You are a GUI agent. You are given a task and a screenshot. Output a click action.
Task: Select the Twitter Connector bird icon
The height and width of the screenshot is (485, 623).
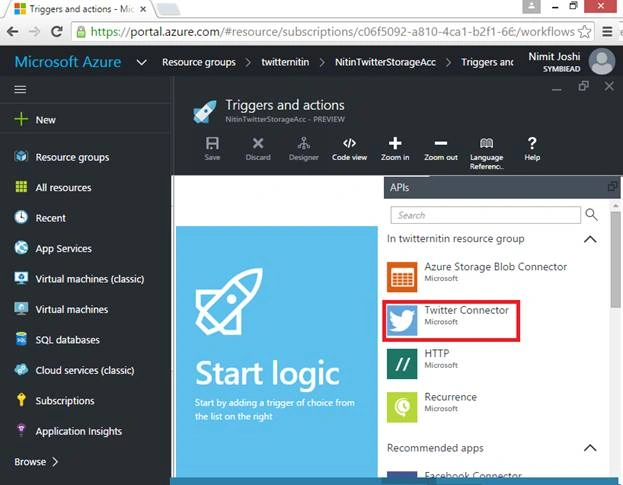[402, 320]
